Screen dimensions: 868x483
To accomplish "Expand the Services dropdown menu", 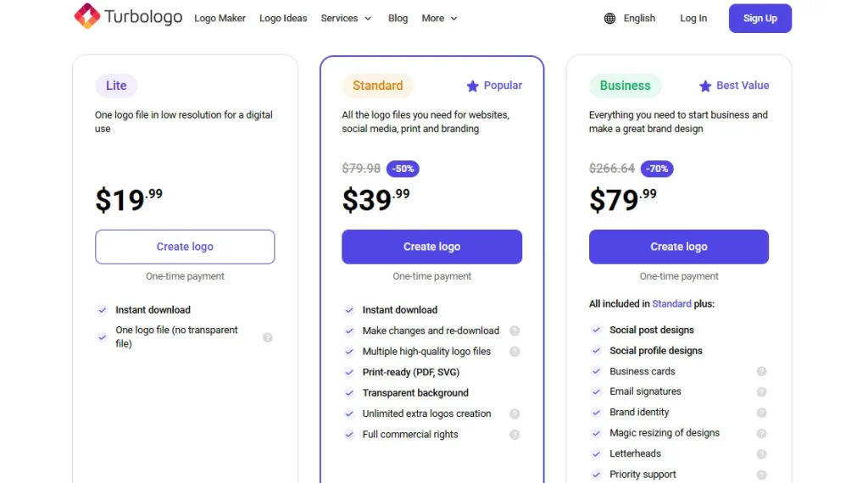I will 346,18.
